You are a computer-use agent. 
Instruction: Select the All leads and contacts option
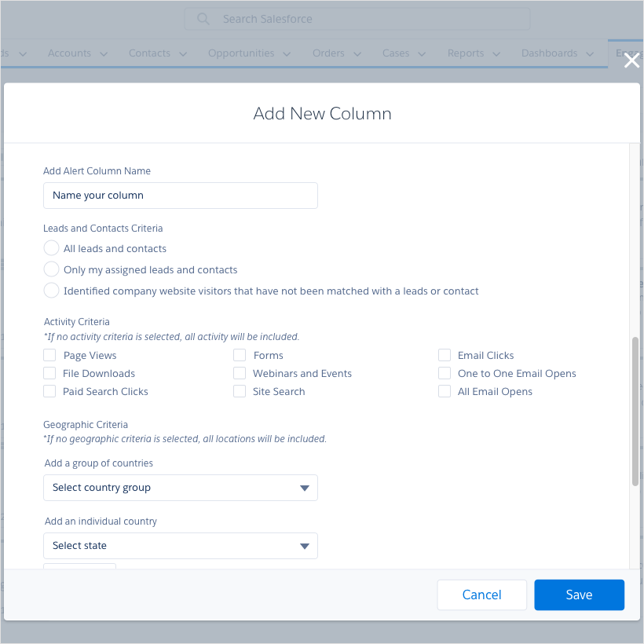(x=51, y=247)
